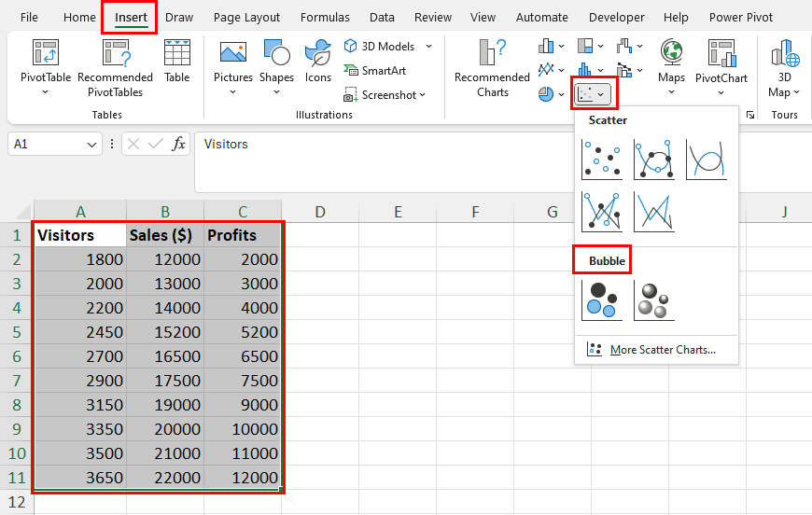Screen dimensions: 812x515
Task: Insert a Table from the ribbon
Action: pyautogui.click(x=177, y=61)
